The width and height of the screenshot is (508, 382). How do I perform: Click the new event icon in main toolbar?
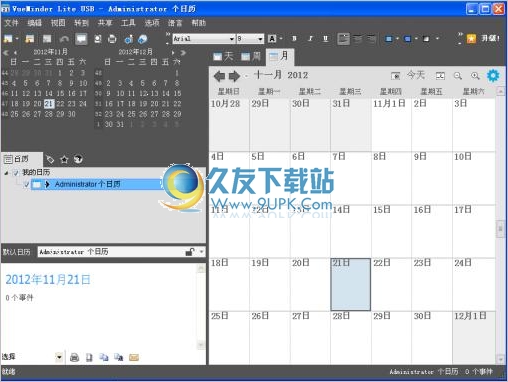[x=8, y=39]
